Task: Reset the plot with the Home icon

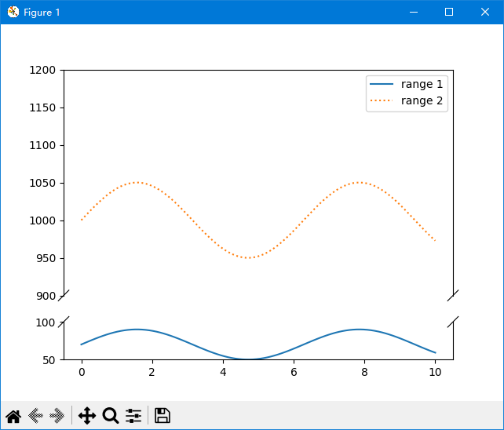Action: 13,416
